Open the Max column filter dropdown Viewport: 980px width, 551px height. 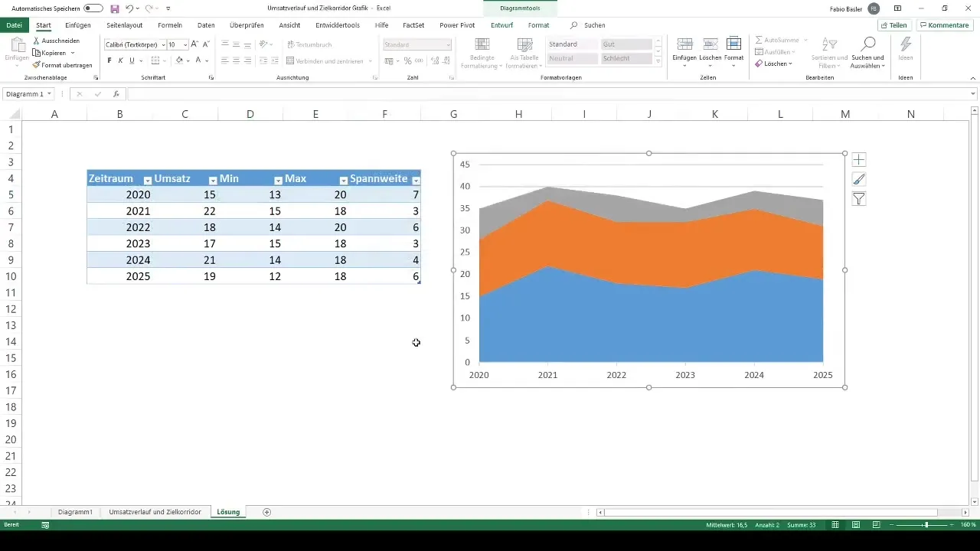344,181
